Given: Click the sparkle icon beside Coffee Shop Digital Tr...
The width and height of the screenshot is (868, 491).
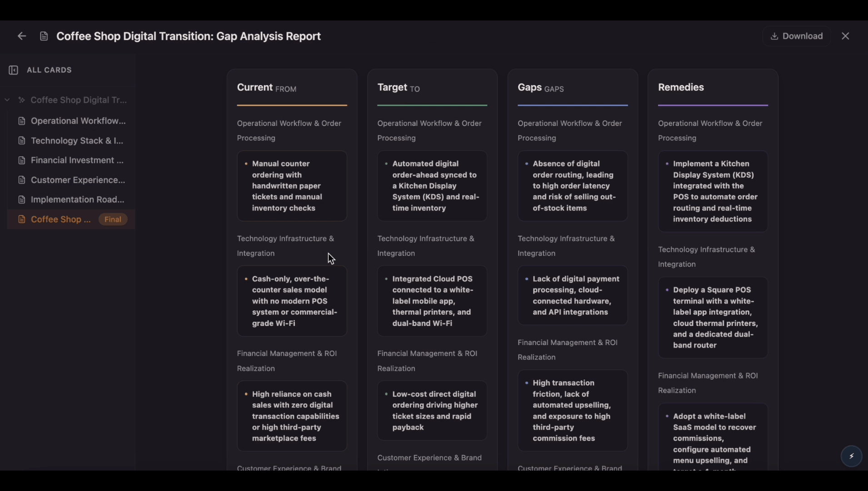Looking at the screenshot, I should (21, 100).
